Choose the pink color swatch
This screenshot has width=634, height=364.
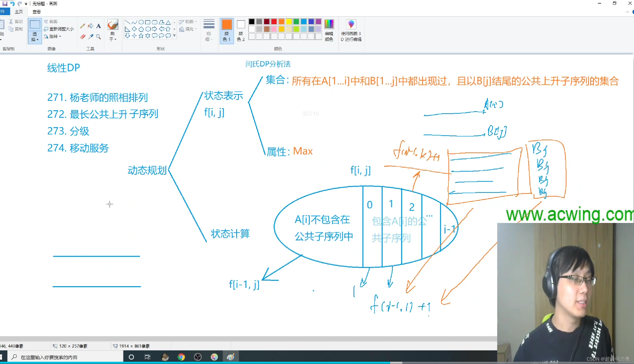(x=274, y=29)
